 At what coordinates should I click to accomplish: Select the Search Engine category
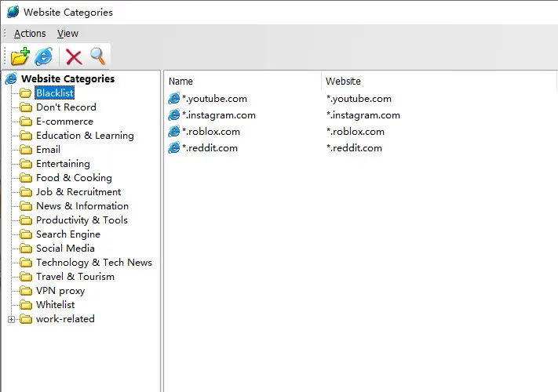tap(68, 234)
